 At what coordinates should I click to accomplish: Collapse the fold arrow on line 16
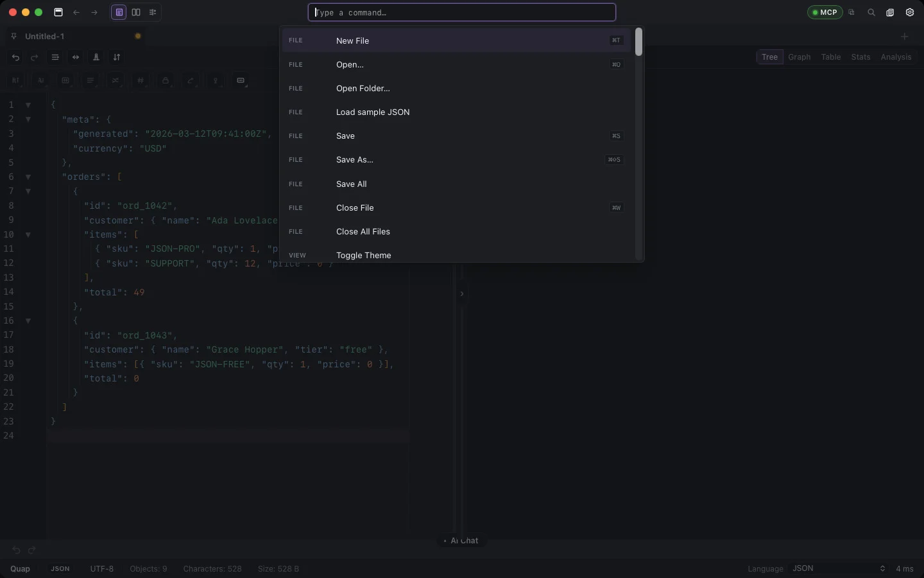coord(28,320)
